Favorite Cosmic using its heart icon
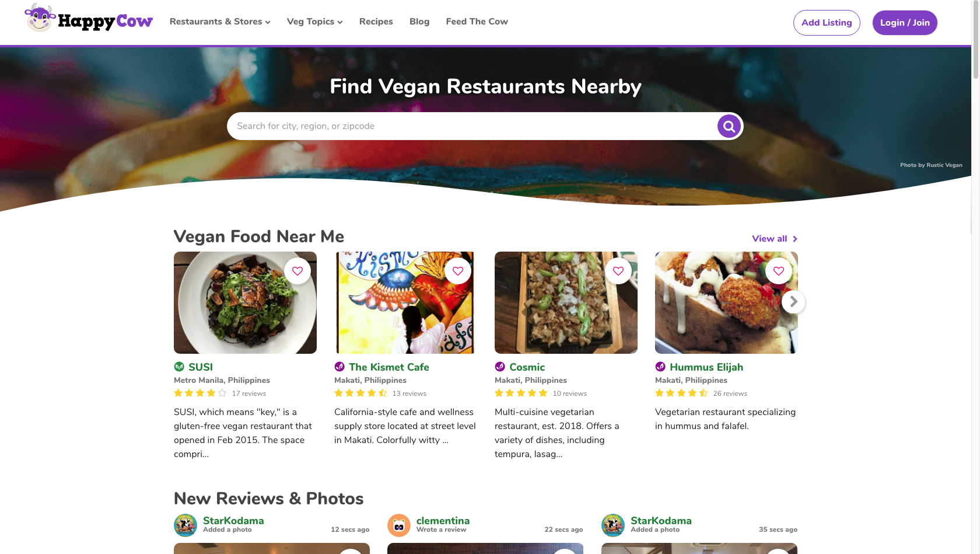The height and width of the screenshot is (554, 980). coord(618,271)
